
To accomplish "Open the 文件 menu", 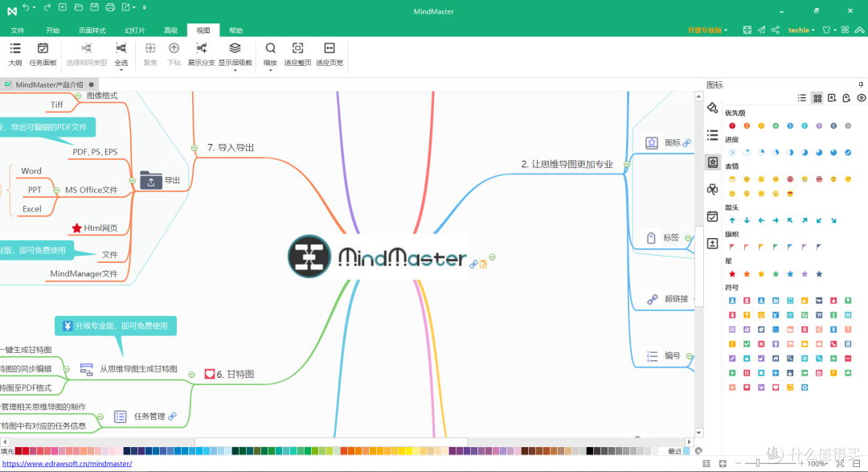I will point(18,31).
